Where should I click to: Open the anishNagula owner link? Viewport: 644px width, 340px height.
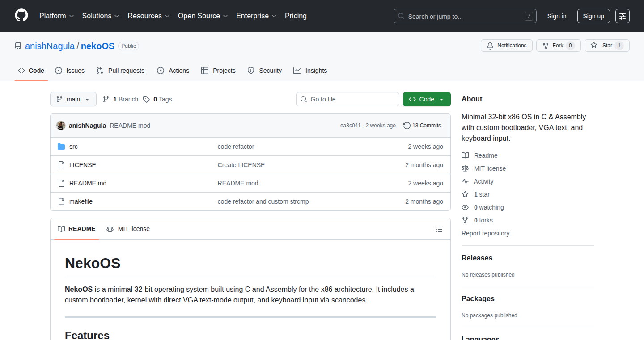tap(50, 46)
